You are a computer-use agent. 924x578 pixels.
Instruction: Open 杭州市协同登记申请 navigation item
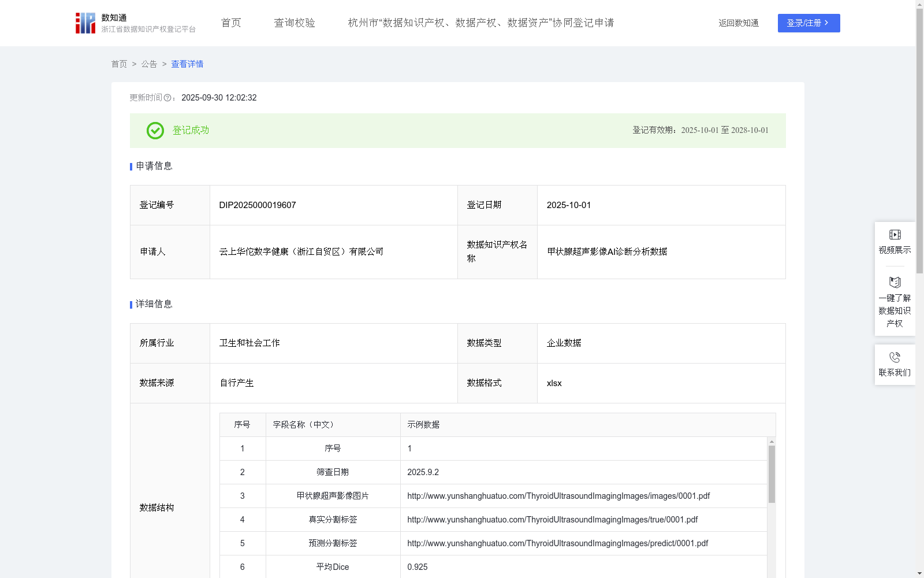tap(481, 23)
